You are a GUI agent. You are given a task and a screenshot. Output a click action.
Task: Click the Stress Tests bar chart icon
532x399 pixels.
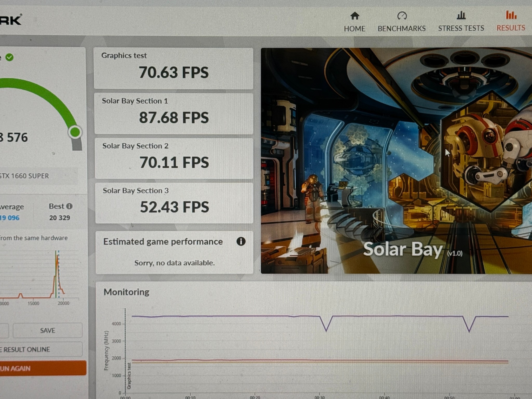click(461, 15)
